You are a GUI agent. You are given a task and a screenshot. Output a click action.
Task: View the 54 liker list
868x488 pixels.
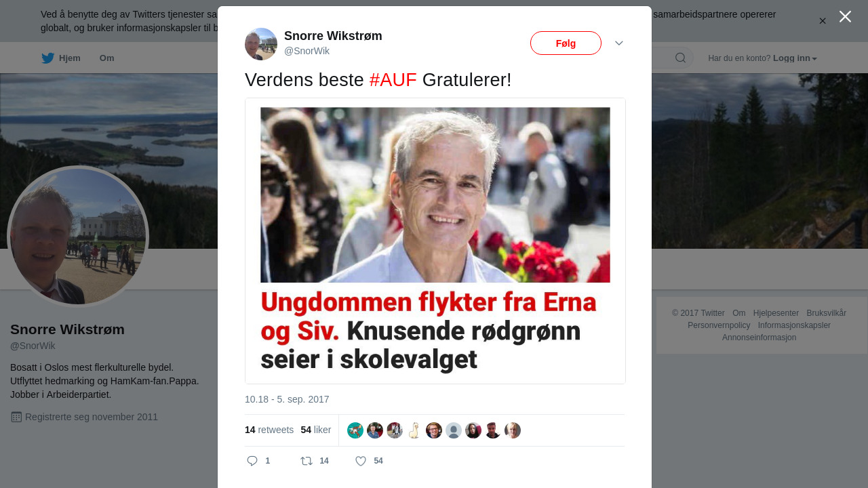[x=316, y=430]
